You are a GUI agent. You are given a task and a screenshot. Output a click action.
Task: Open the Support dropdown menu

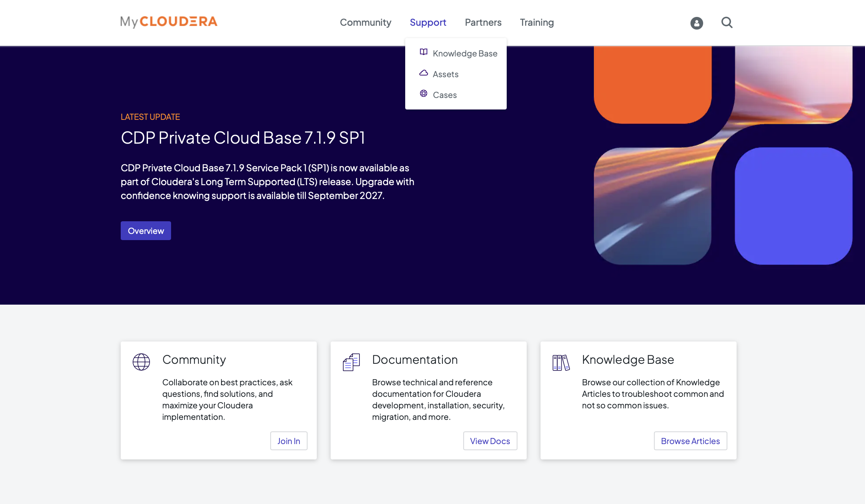point(428,22)
